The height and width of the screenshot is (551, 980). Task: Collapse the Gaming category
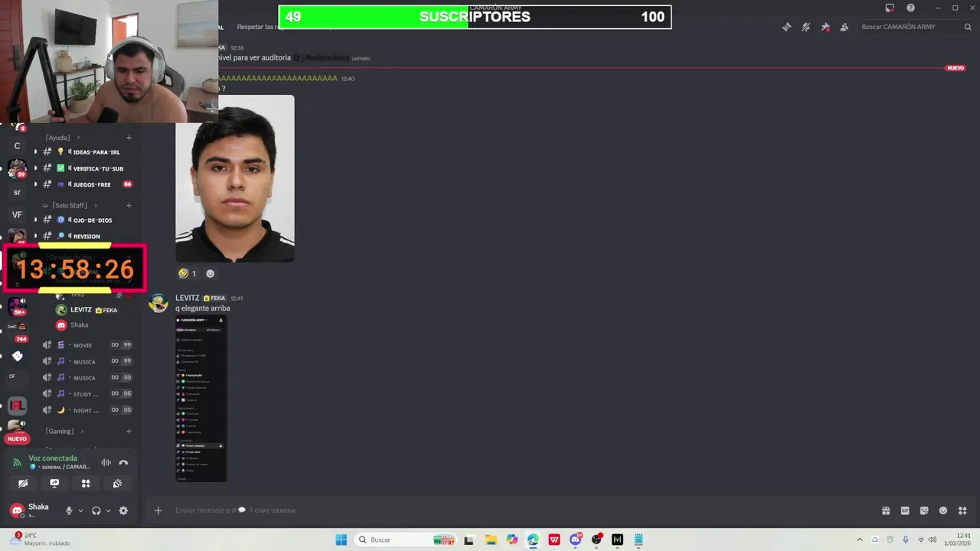tap(64, 431)
